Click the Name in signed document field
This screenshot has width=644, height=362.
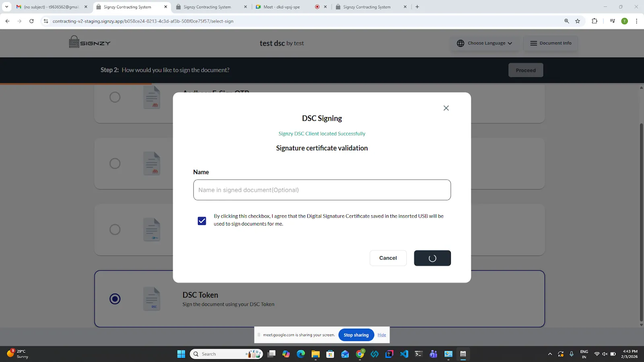pos(322,190)
